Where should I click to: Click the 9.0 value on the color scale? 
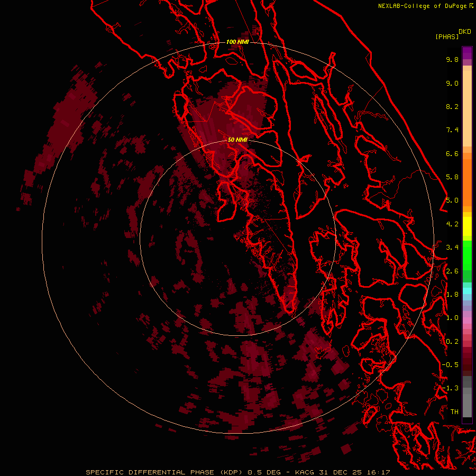452,83
